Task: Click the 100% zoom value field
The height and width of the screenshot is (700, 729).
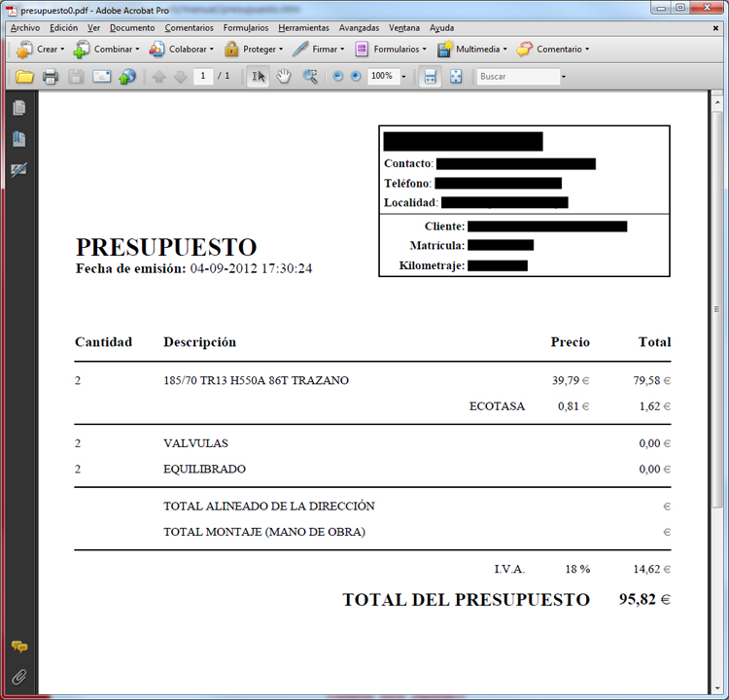Action: click(x=383, y=76)
